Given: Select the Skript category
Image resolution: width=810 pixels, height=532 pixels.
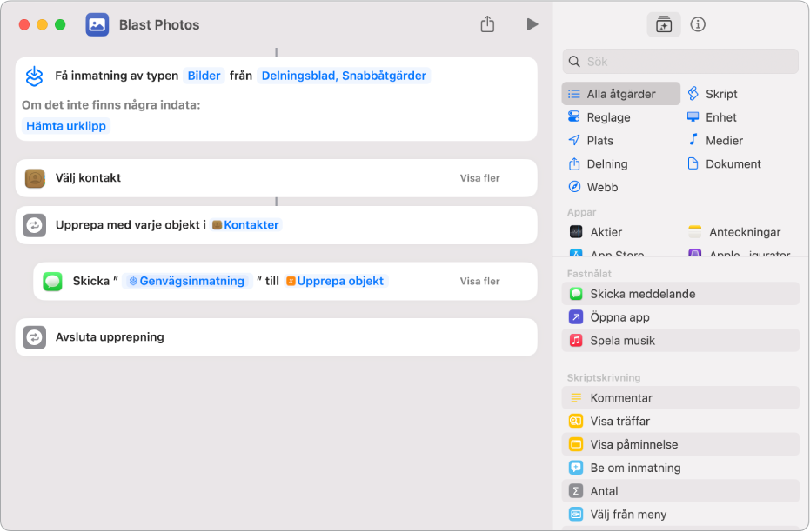Looking at the screenshot, I should (712, 94).
